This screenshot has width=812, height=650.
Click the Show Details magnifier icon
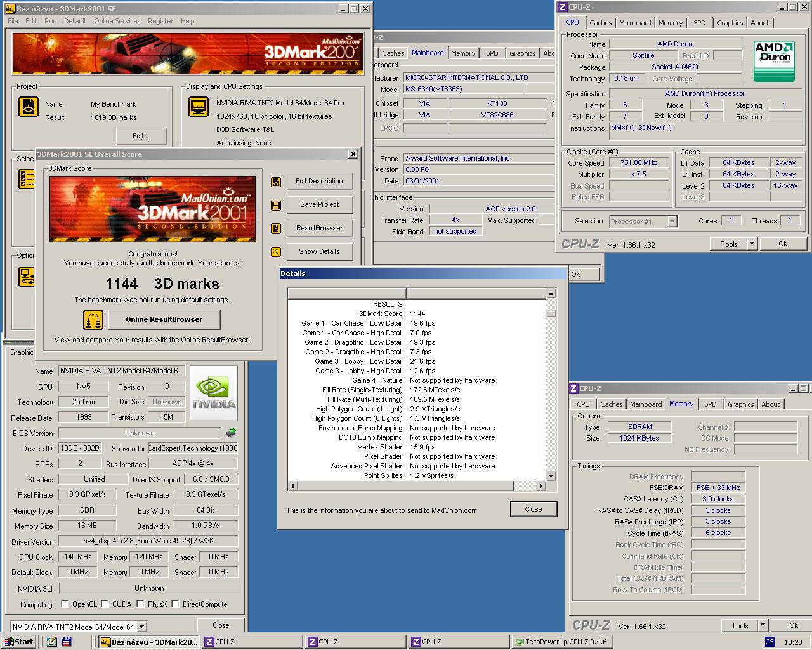pos(276,252)
